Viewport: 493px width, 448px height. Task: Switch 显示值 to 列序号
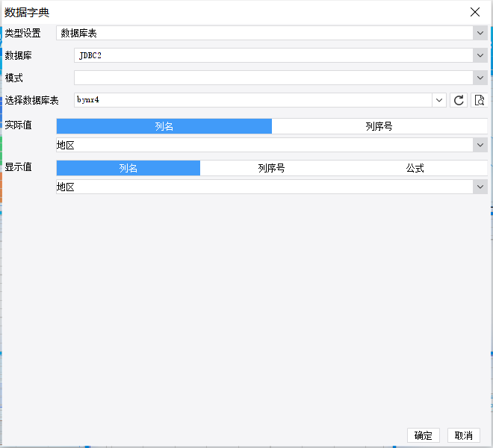272,168
